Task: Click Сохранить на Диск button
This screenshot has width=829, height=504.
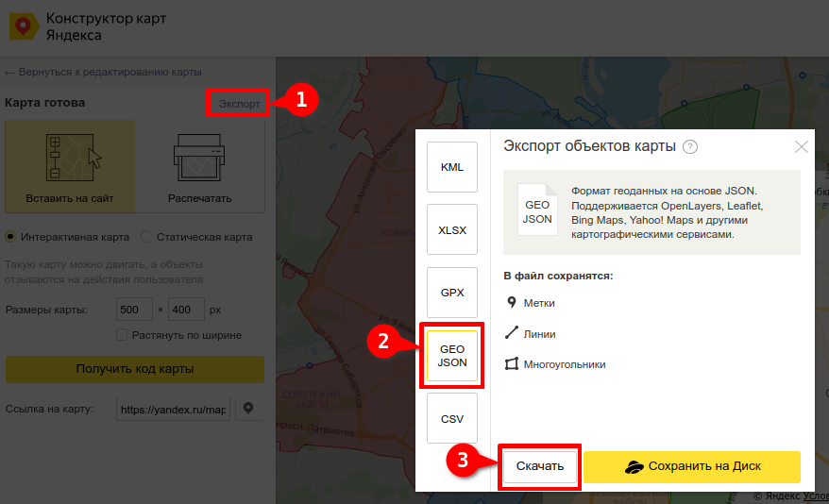Action: pyautogui.click(x=691, y=466)
